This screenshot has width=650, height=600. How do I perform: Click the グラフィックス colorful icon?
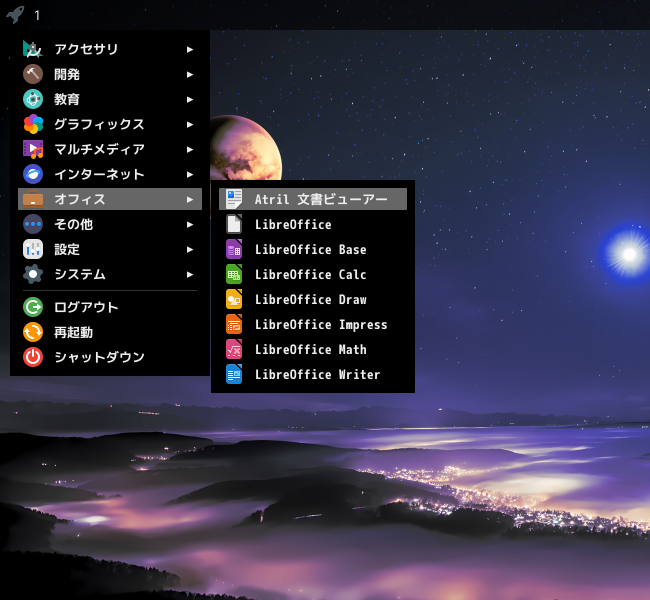pos(33,124)
